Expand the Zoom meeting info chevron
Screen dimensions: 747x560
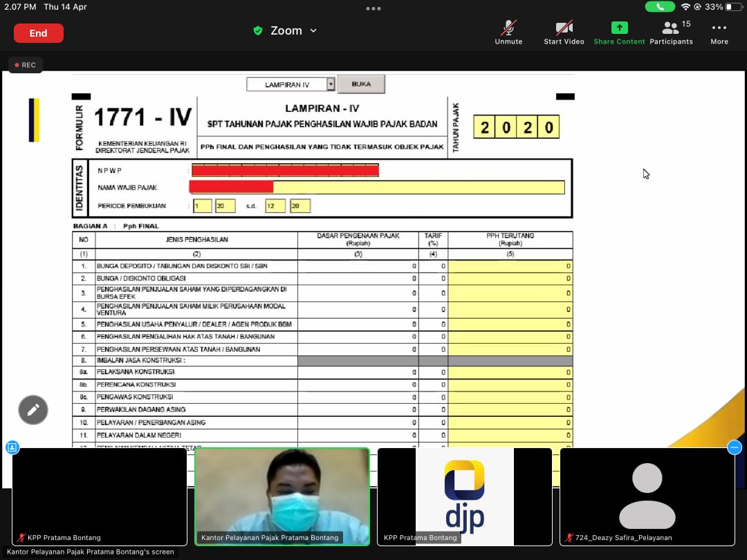click(313, 31)
